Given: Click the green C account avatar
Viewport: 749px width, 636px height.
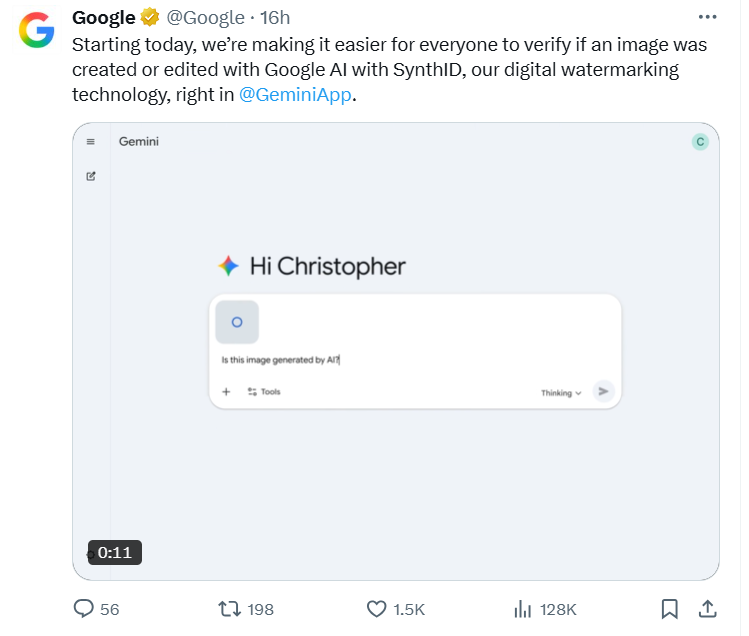Looking at the screenshot, I should pyautogui.click(x=700, y=141).
